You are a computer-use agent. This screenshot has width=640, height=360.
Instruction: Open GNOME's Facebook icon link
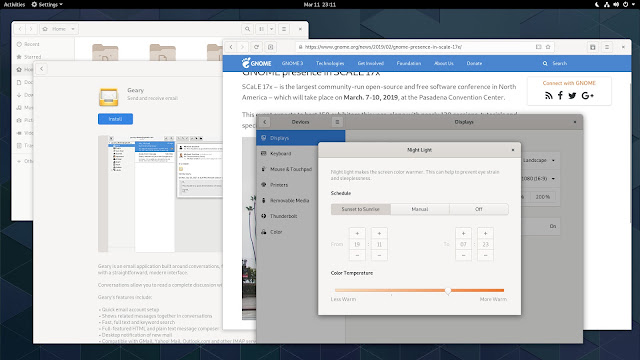(560, 96)
